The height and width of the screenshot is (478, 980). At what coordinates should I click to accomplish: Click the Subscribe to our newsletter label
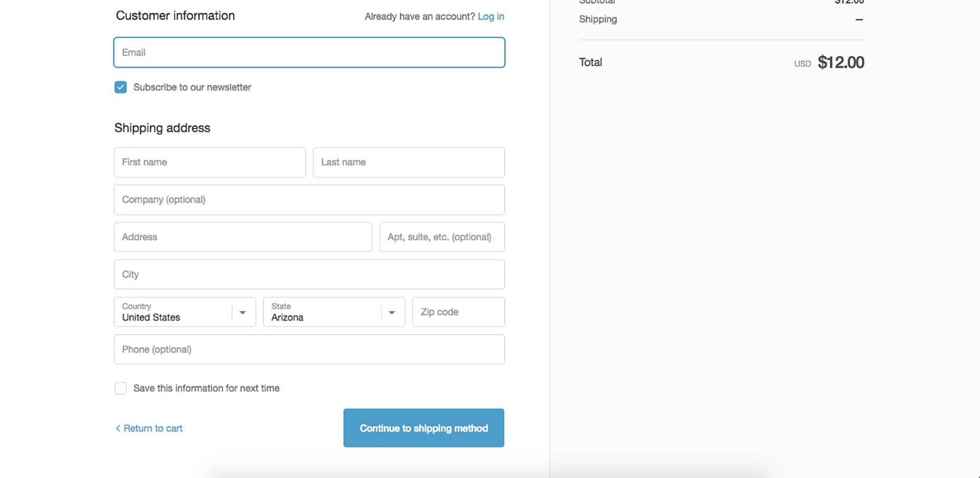pos(192,87)
